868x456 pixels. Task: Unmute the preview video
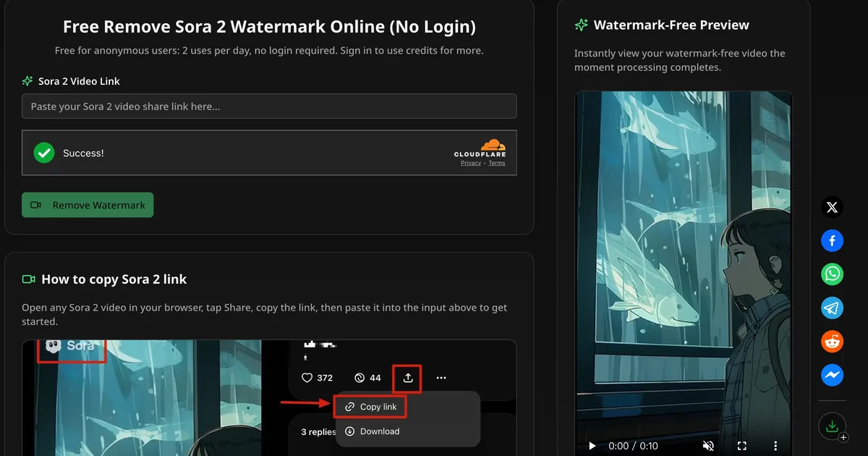pos(709,446)
